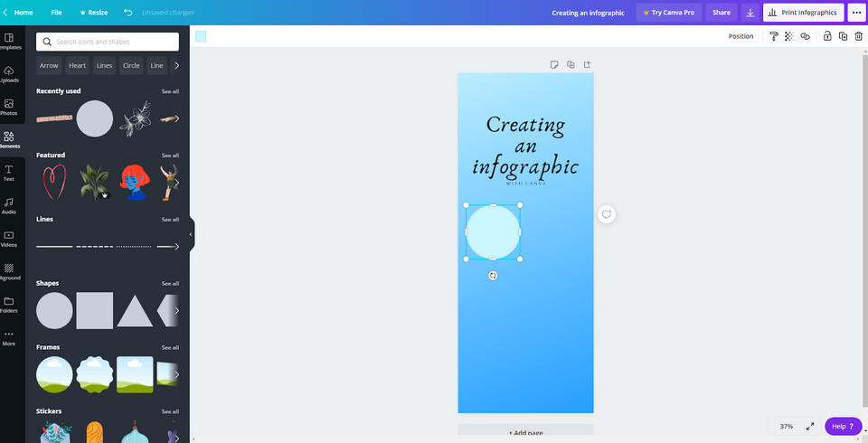Screen dimensions: 868x443
Task: Open the three-dots more menu in header
Action: [x=856, y=12]
